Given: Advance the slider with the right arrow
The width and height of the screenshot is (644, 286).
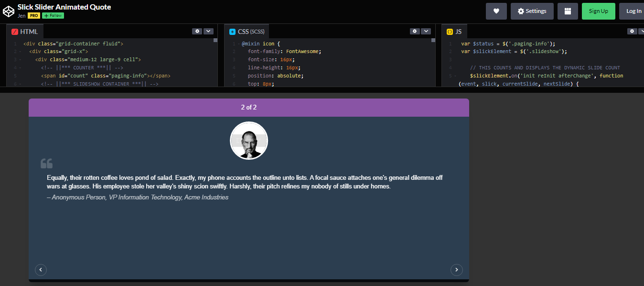Looking at the screenshot, I should pyautogui.click(x=457, y=270).
